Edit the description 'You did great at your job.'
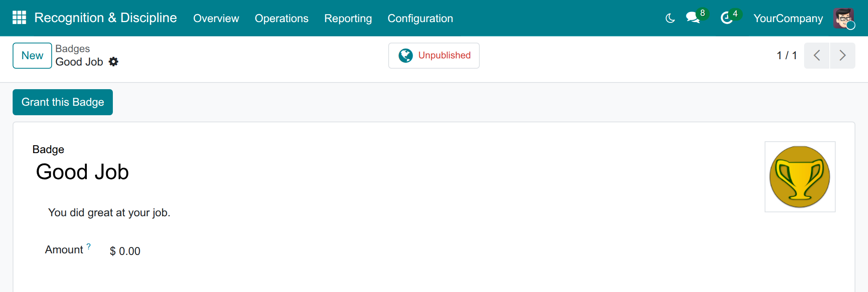Image resolution: width=868 pixels, height=292 pixels. point(109,213)
